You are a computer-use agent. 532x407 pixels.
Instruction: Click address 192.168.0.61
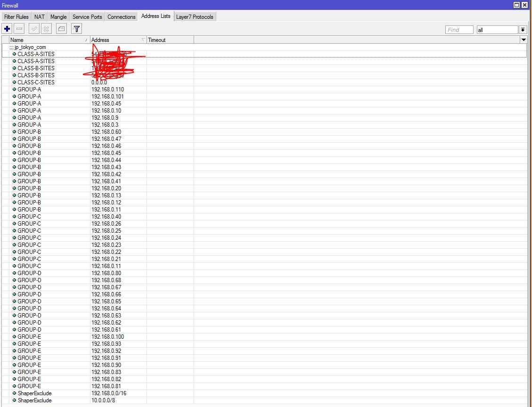coord(106,330)
